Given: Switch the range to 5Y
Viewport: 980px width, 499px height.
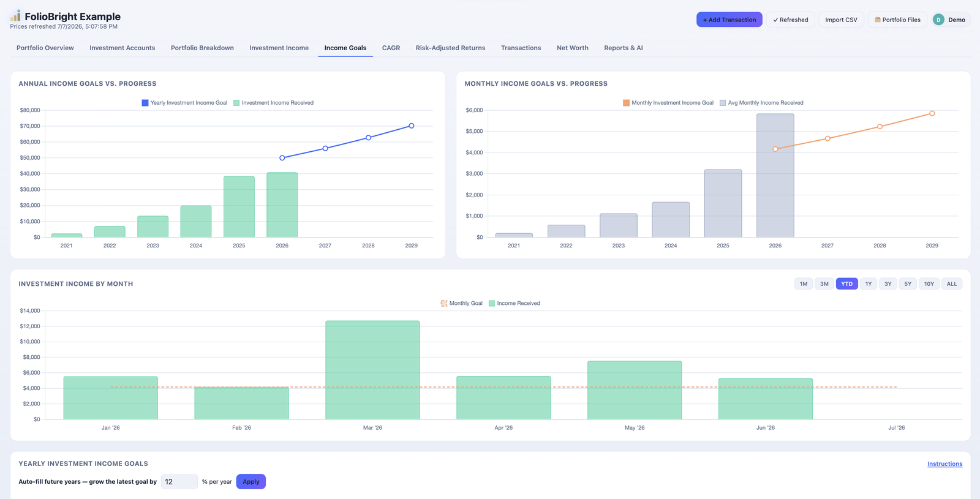Looking at the screenshot, I should pos(908,283).
